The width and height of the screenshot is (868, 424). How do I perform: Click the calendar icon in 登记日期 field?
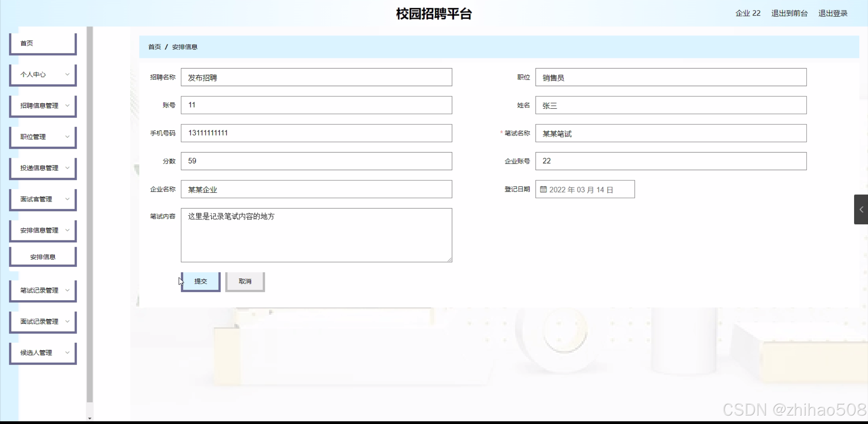click(x=543, y=189)
